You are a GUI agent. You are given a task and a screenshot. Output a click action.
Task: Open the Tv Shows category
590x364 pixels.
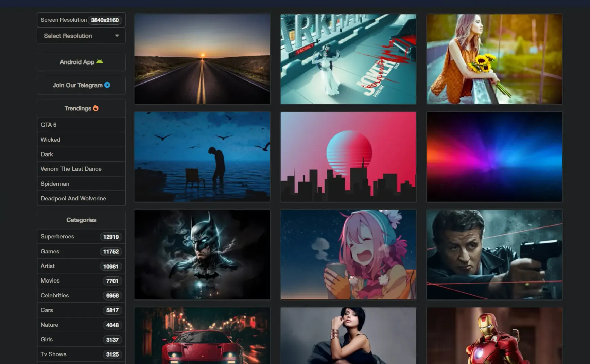pyautogui.click(x=81, y=354)
